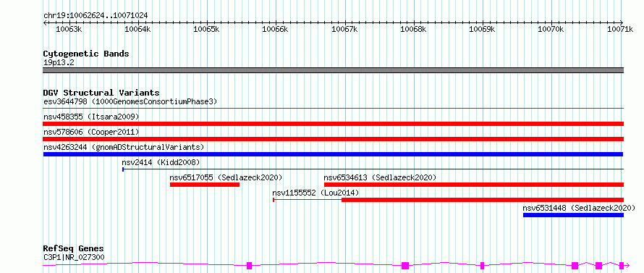Click the 19p13.2 cytogenetic band bar
The image size is (644, 273).
[x=333, y=70]
